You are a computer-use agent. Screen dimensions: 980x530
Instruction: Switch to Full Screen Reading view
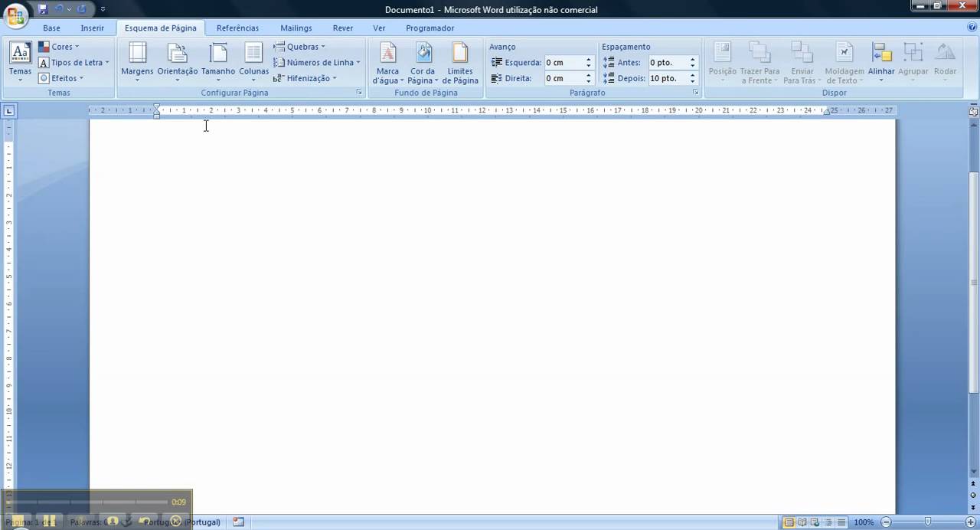(802, 522)
